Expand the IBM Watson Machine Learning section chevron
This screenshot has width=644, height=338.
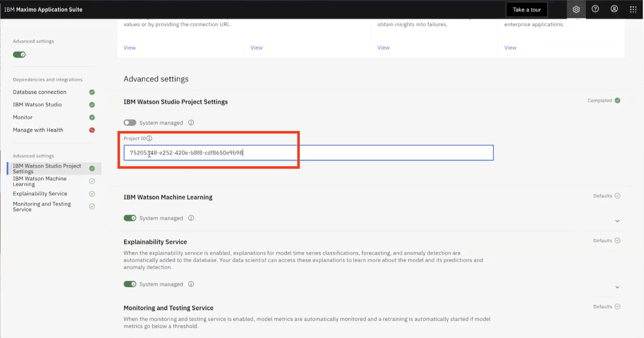pyautogui.click(x=617, y=221)
